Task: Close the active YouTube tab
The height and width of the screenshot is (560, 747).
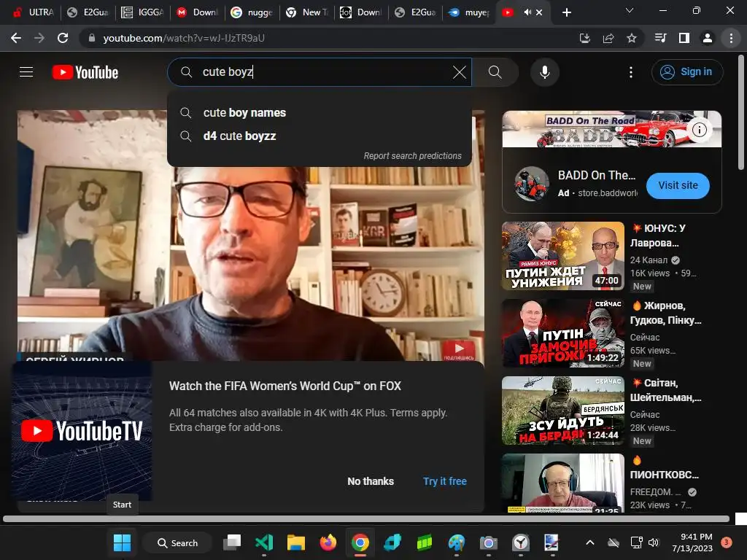Action: (x=539, y=12)
